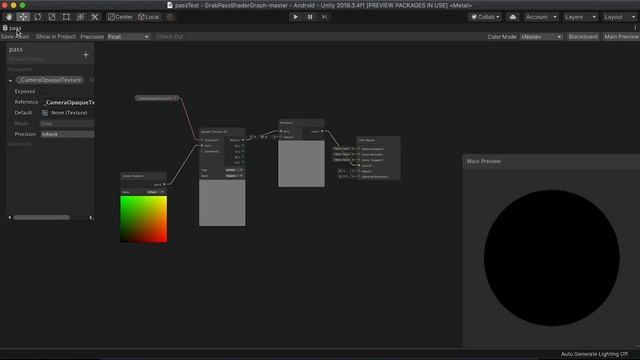
Task: Select the combined Transform tool
Action: pos(80,17)
